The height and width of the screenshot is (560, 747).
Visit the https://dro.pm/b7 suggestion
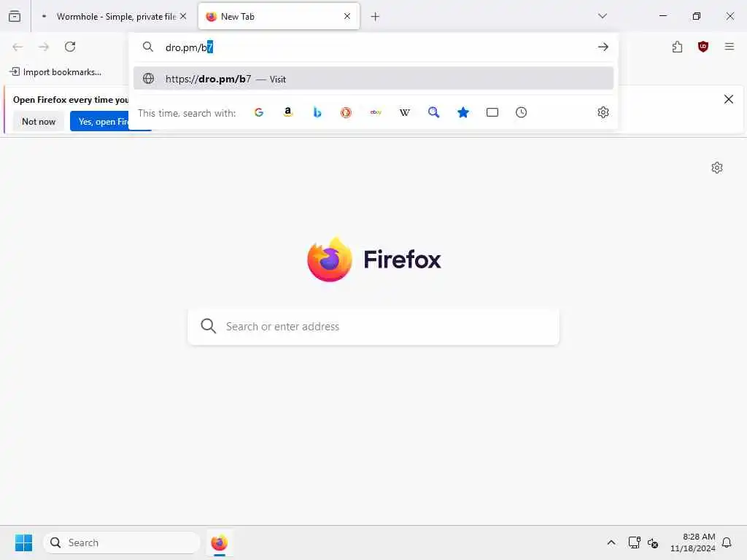373,79
